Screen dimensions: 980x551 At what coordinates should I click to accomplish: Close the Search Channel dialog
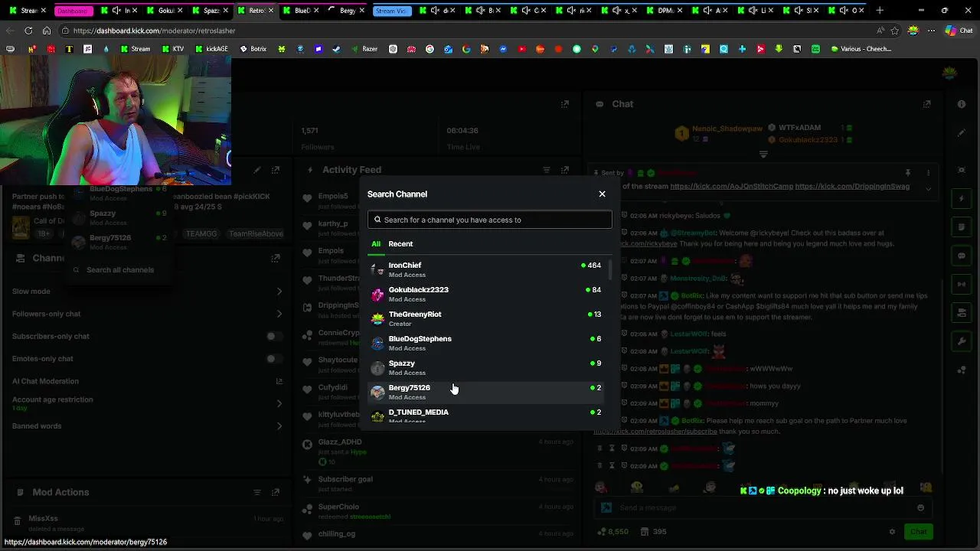(602, 194)
